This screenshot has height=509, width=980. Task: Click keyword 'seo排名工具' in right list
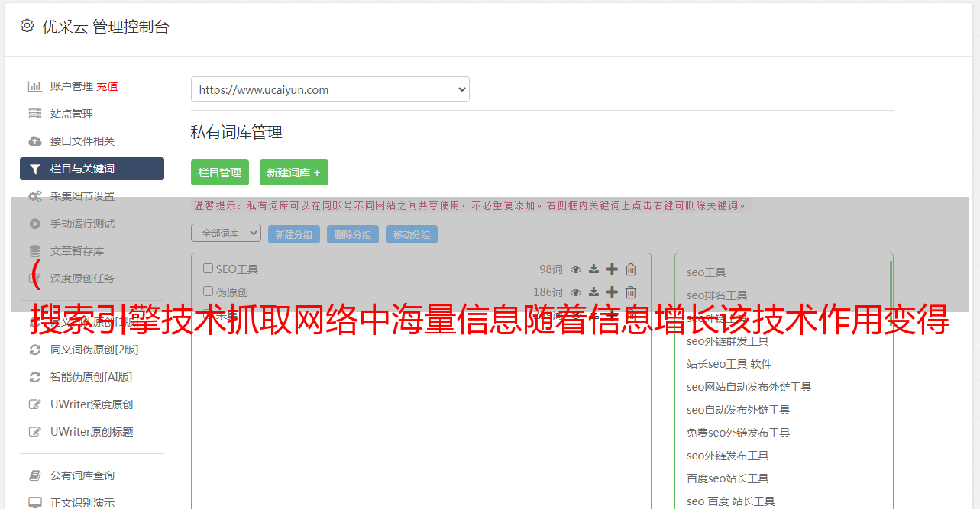coord(717,295)
